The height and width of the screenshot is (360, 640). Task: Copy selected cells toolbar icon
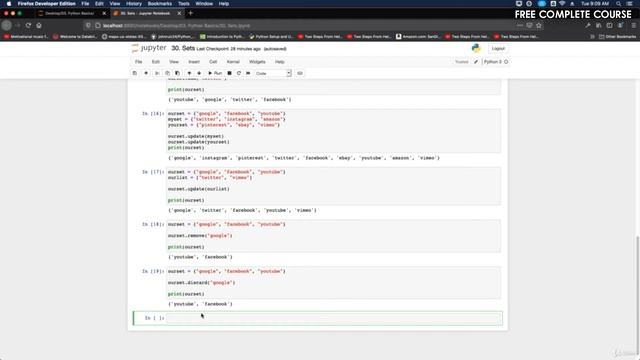pos(167,73)
